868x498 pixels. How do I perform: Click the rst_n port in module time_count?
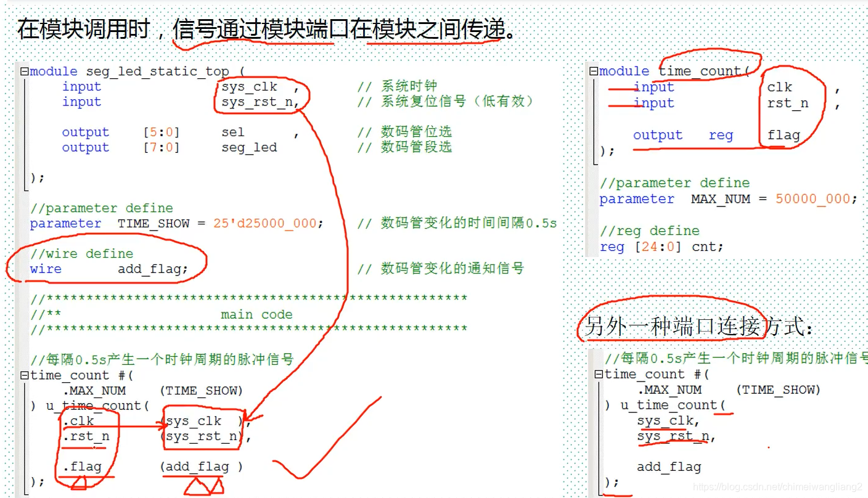click(x=788, y=104)
